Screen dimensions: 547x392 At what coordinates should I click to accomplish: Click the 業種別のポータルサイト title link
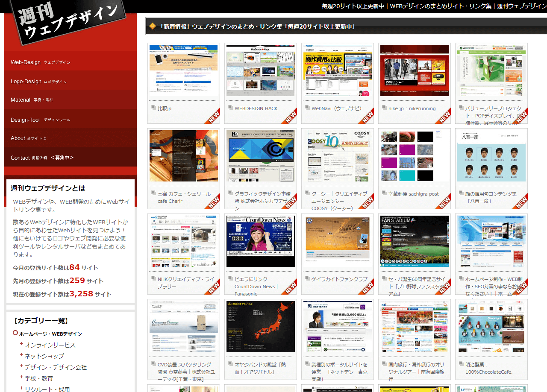tap(339, 372)
